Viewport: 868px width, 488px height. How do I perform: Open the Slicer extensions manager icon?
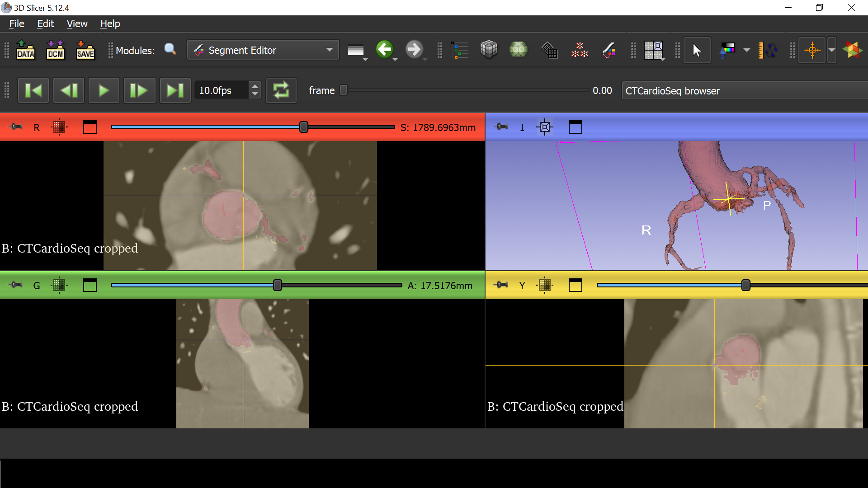(852, 50)
